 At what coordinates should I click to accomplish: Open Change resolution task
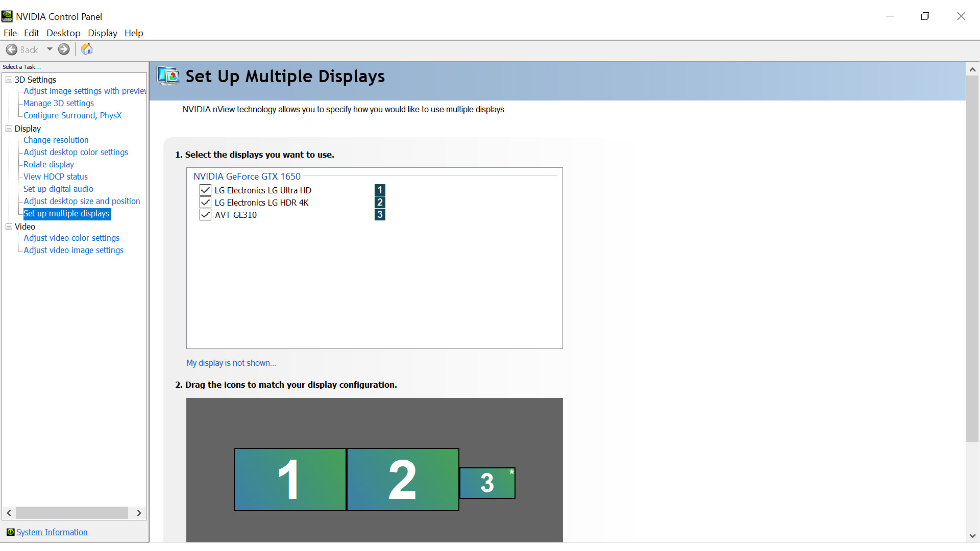click(x=56, y=140)
